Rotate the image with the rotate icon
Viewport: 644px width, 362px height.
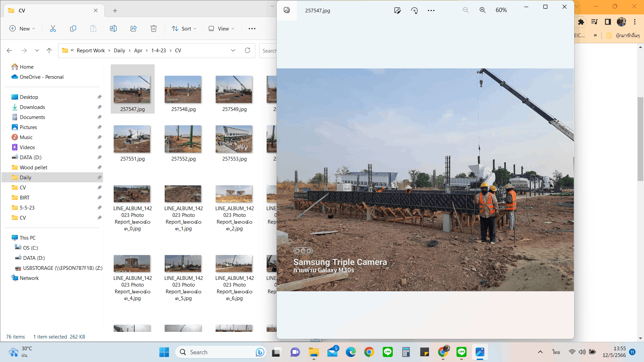(415, 10)
